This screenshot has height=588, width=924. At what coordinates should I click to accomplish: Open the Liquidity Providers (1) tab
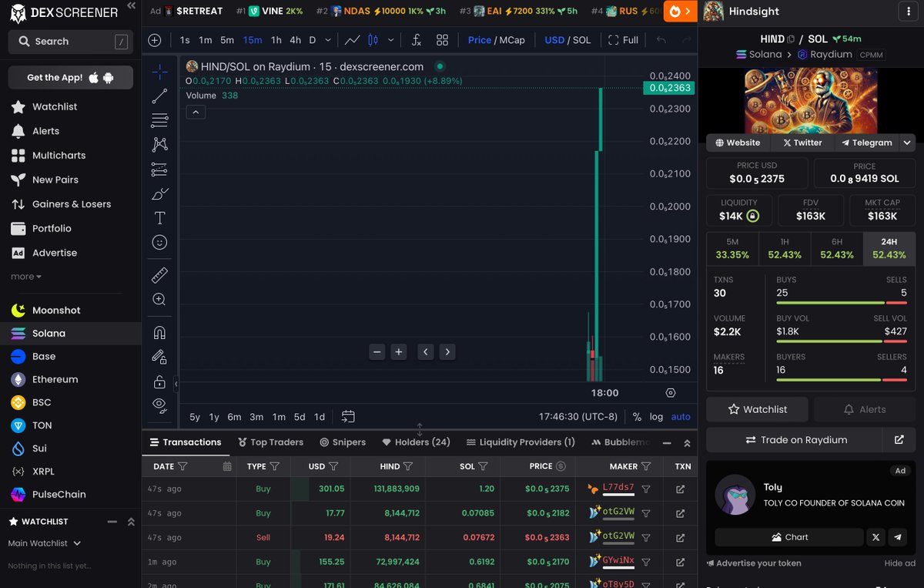(521, 442)
